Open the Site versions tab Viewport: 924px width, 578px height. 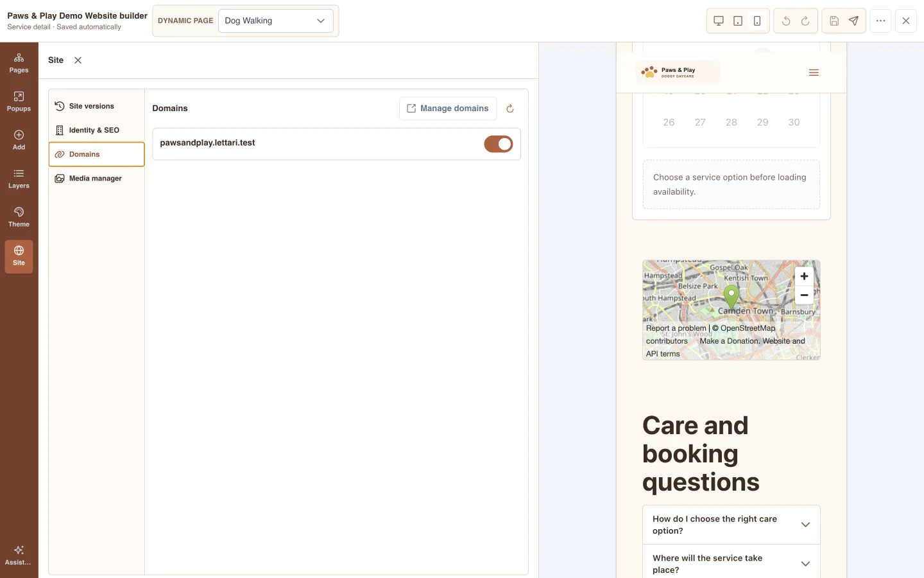click(97, 106)
